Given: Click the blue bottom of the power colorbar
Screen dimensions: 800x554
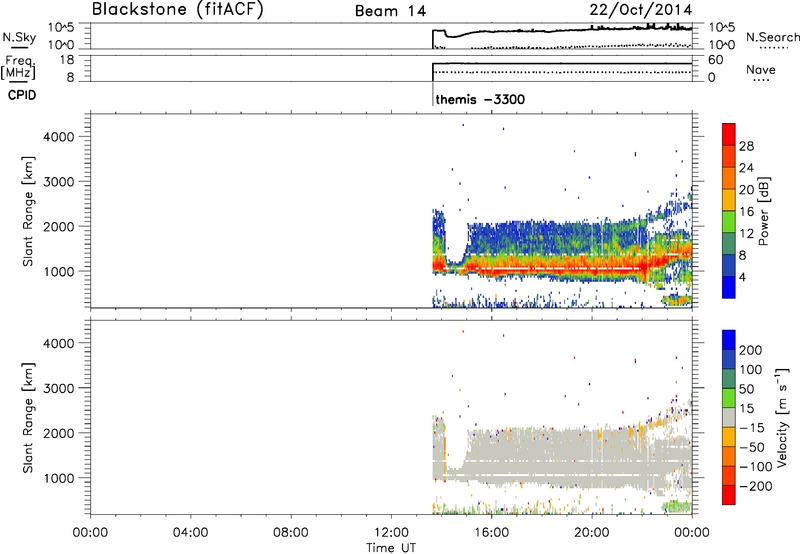Looking at the screenshot, I should (x=729, y=287).
